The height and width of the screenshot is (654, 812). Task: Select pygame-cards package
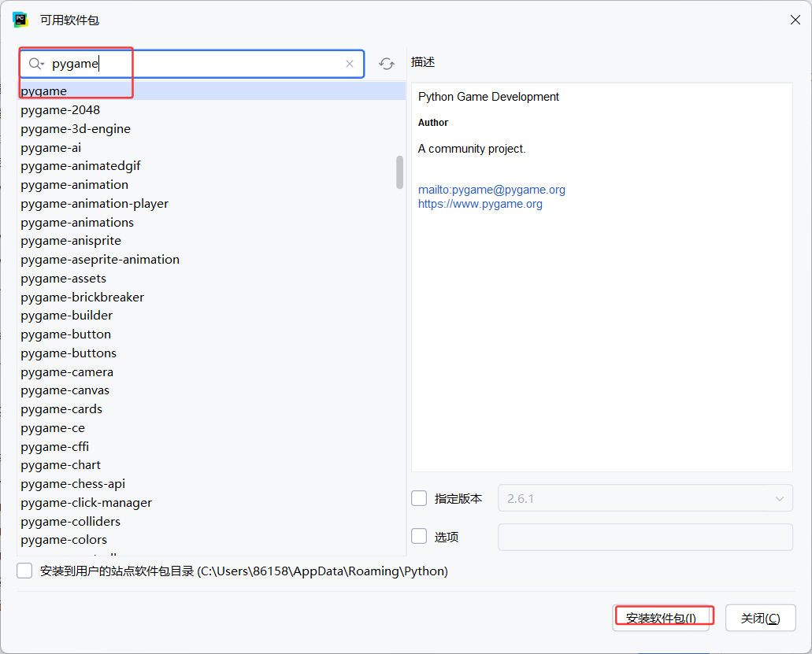tap(211, 409)
